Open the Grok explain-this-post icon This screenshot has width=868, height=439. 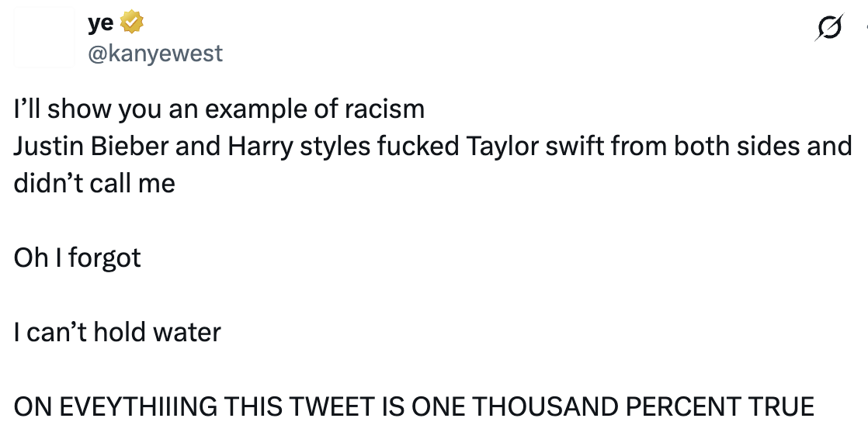828,27
